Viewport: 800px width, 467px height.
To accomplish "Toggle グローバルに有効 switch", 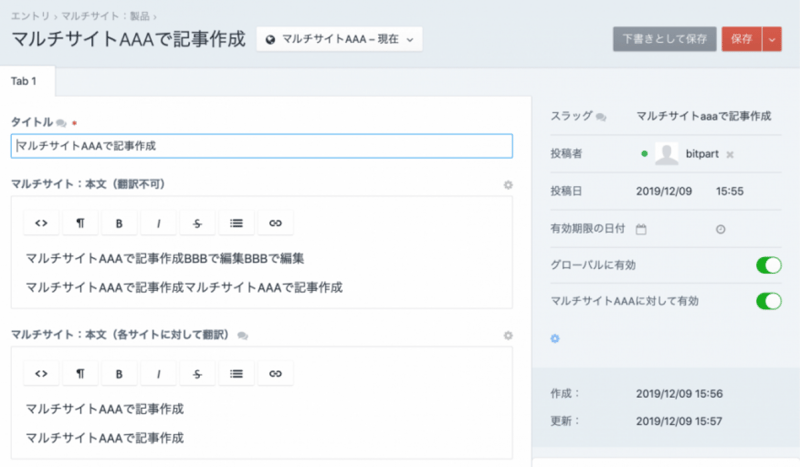I will tap(768, 265).
